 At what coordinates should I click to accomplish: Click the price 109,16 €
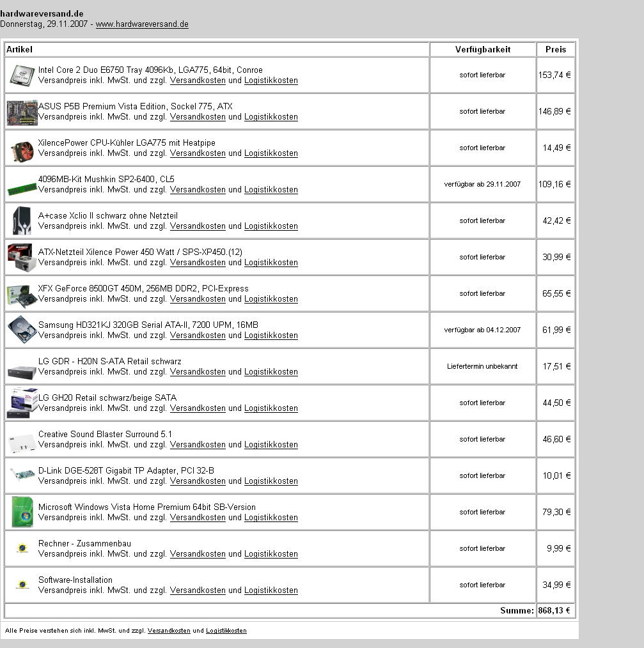click(x=554, y=184)
